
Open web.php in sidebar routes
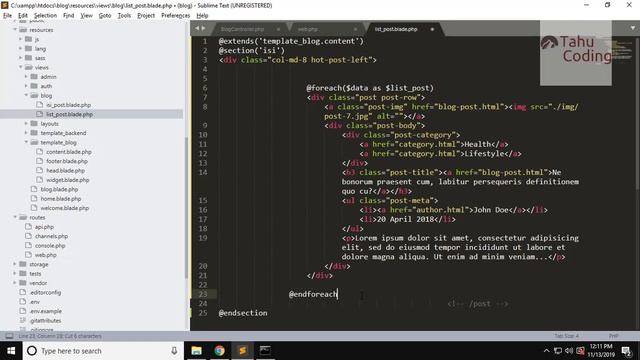(45, 255)
